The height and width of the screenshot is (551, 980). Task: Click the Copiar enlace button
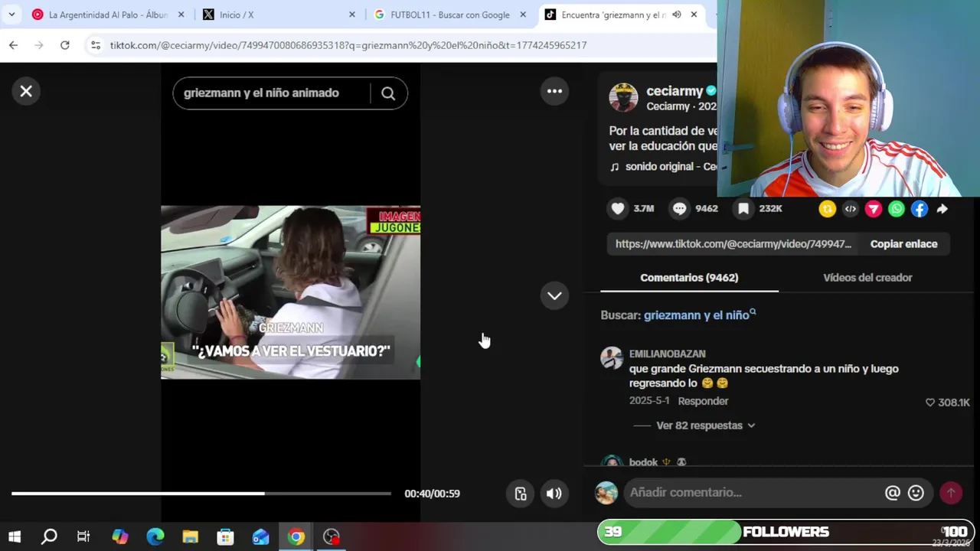[x=903, y=244]
